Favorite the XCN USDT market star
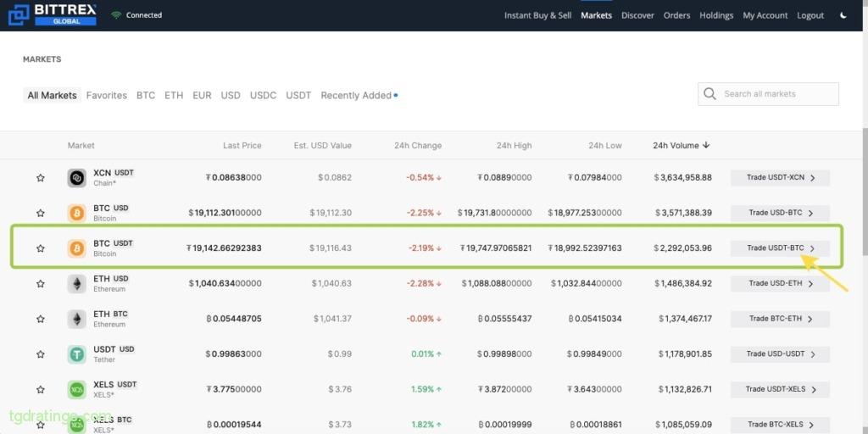868x434 pixels. (41, 178)
